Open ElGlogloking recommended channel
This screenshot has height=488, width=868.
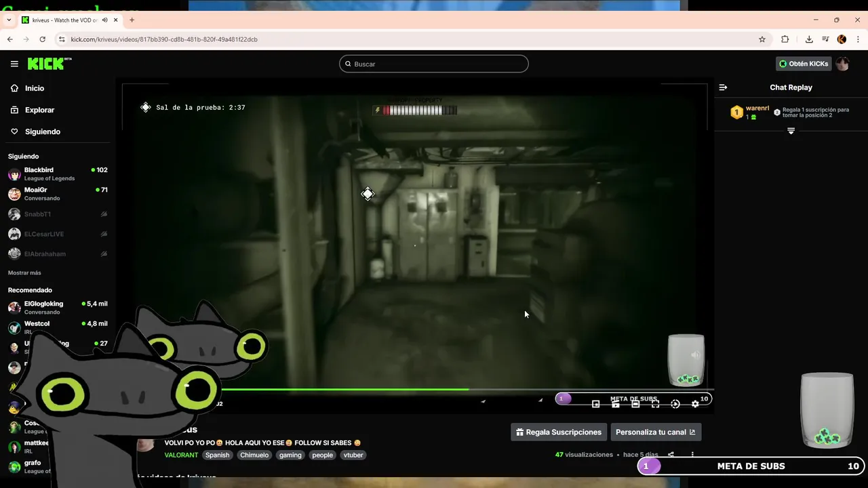click(x=58, y=308)
